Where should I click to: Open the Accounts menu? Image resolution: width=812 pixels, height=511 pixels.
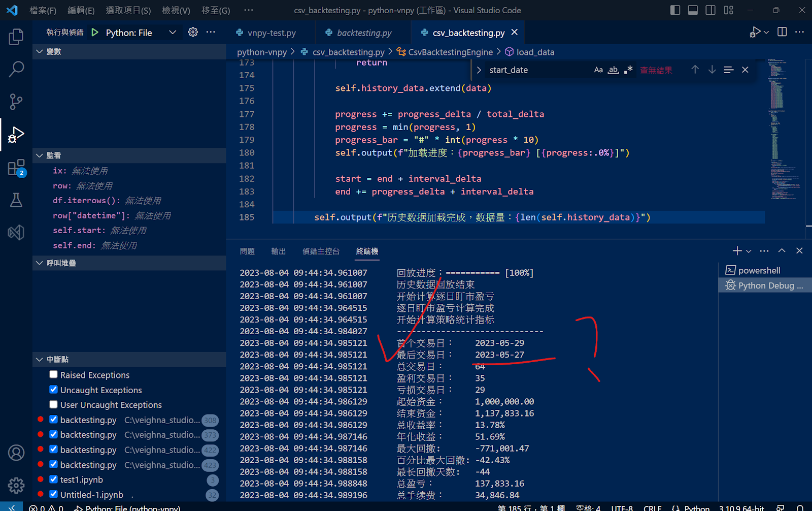pyautogui.click(x=16, y=453)
